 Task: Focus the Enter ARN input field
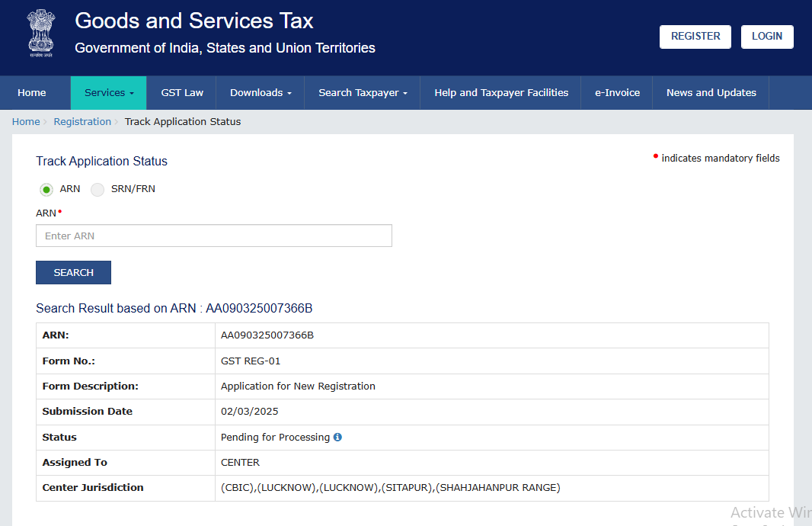pos(214,236)
